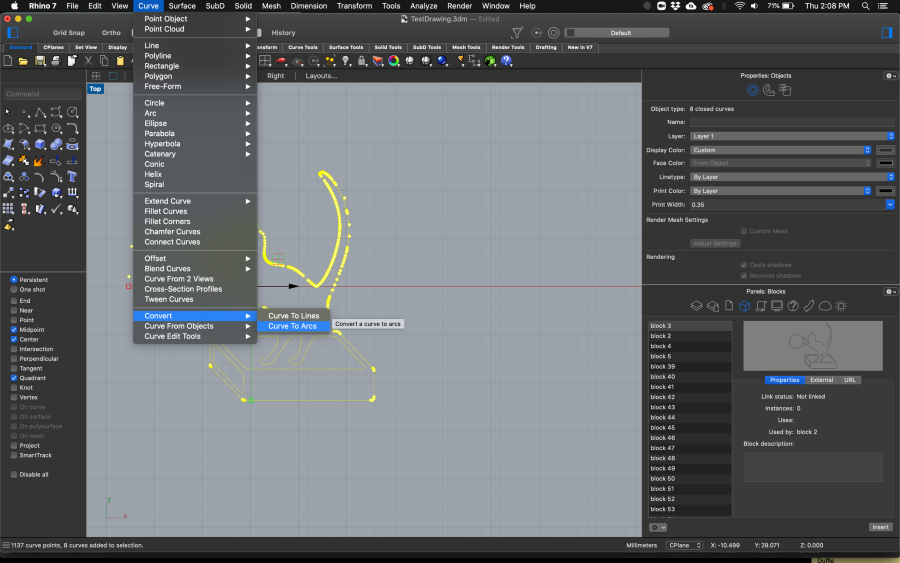Viewport: 900px width, 563px height.
Task: Select the One shot radio button
Action: click(14, 289)
